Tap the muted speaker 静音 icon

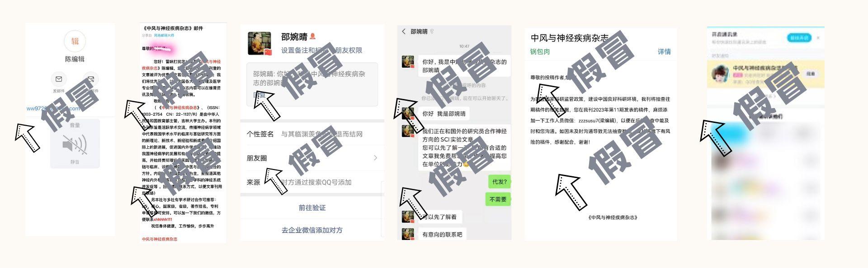click(75, 145)
